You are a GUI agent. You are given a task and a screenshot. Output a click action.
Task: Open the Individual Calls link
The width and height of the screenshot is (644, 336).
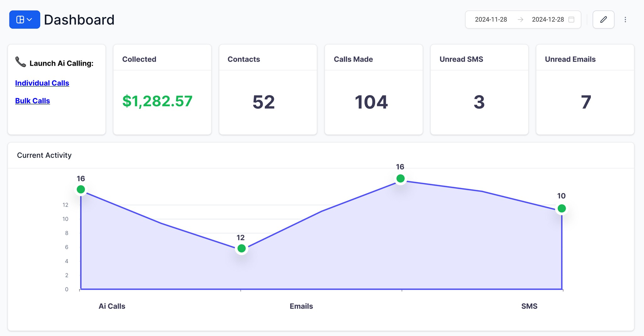click(42, 83)
